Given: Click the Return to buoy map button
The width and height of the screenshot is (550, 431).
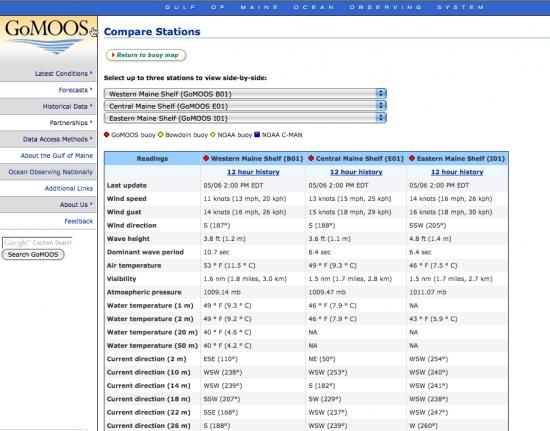Looking at the screenshot, I should pyautogui.click(x=146, y=55).
